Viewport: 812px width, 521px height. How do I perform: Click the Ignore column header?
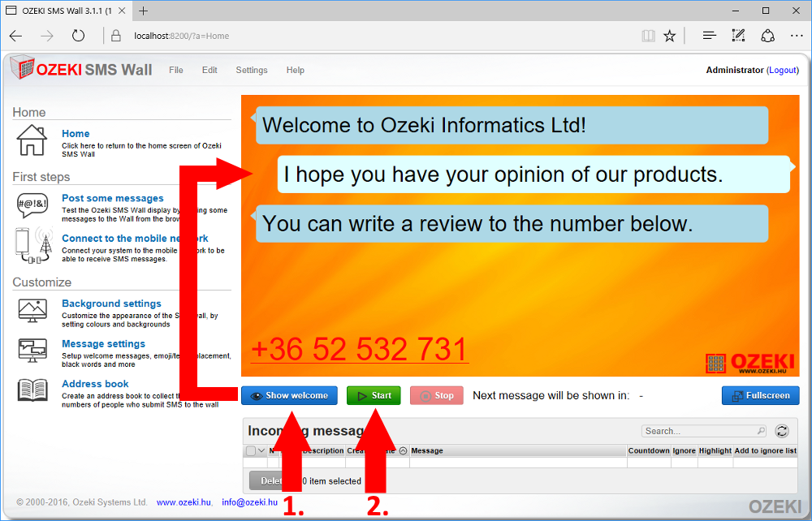(x=684, y=450)
